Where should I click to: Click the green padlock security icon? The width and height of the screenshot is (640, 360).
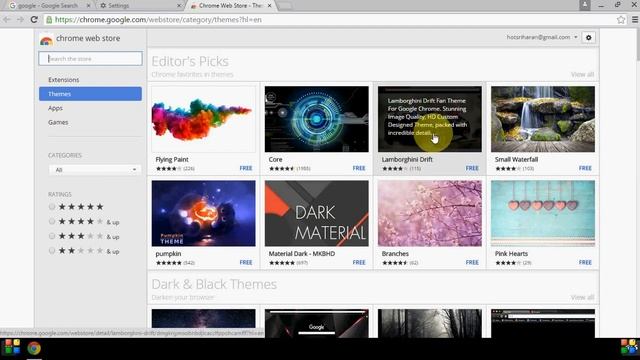click(49, 20)
